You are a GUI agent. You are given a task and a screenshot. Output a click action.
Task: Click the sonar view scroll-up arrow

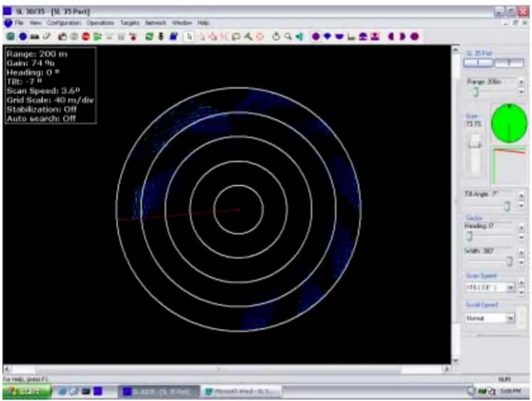[x=455, y=50]
